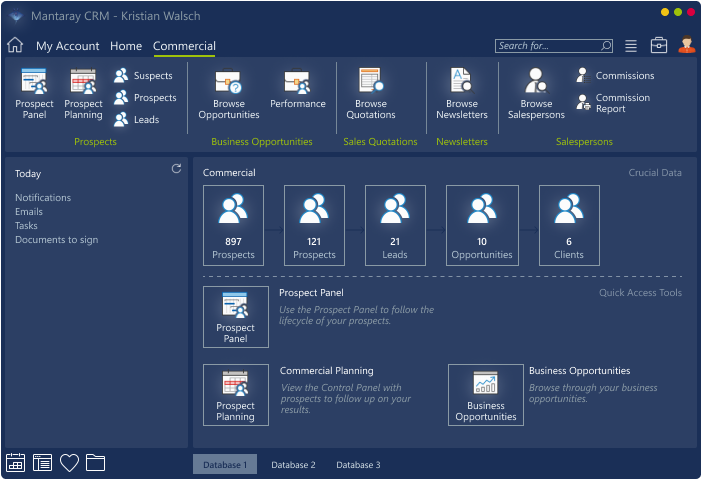Open the calendar icon in the bottom bar
Screen dimensions: 702x480
[15, 463]
